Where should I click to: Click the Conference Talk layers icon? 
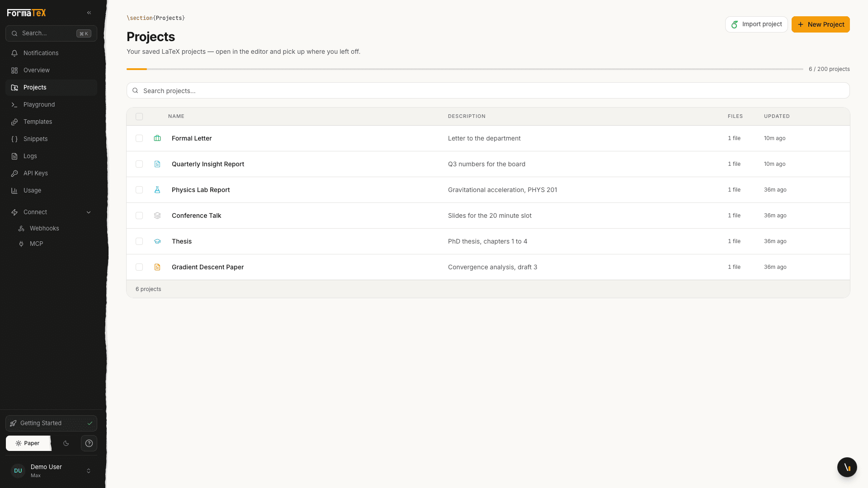pyautogui.click(x=157, y=216)
